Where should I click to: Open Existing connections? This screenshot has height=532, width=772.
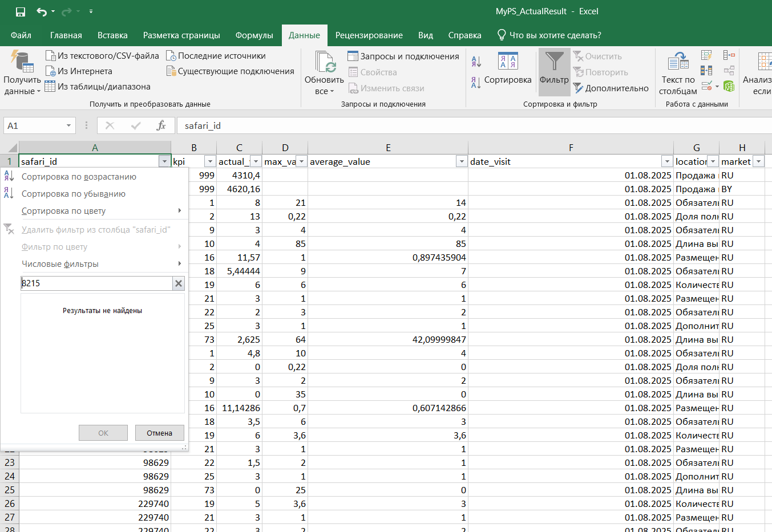tap(230, 71)
